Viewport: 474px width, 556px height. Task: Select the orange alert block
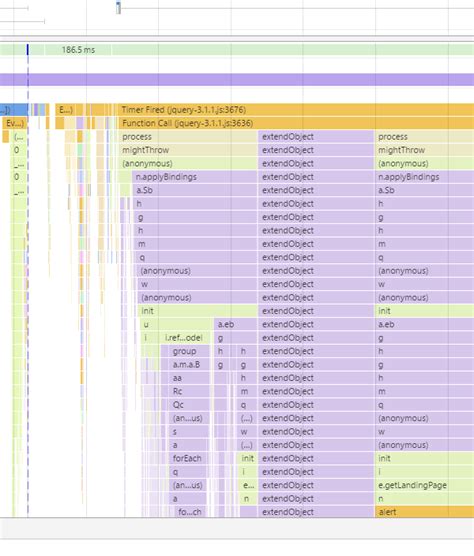(x=425, y=512)
